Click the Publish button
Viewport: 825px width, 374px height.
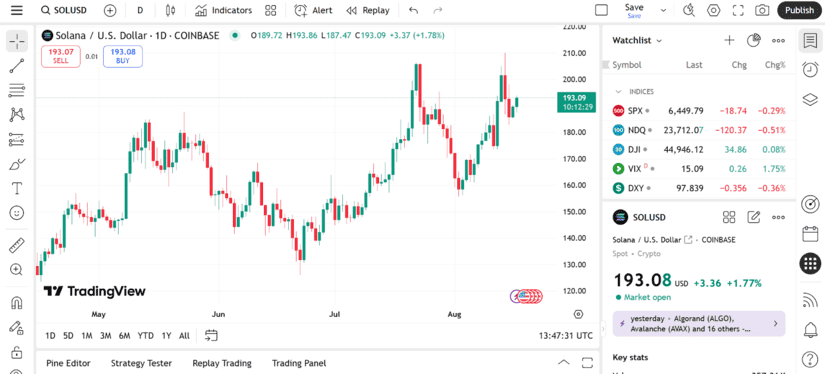point(799,10)
